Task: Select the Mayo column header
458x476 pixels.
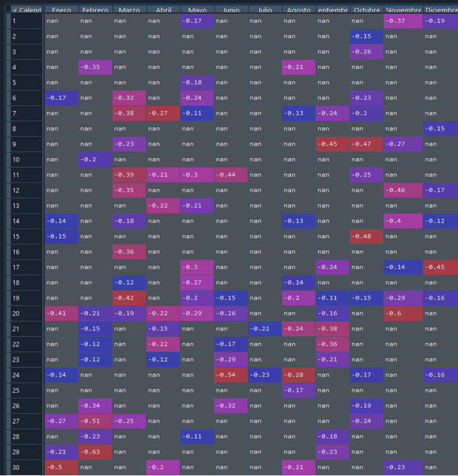Action: 197,9
